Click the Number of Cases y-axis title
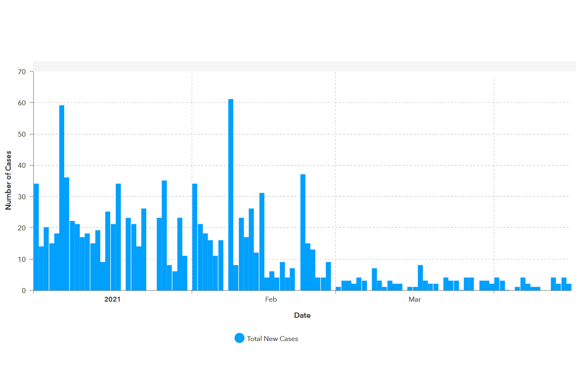 pyautogui.click(x=8, y=180)
